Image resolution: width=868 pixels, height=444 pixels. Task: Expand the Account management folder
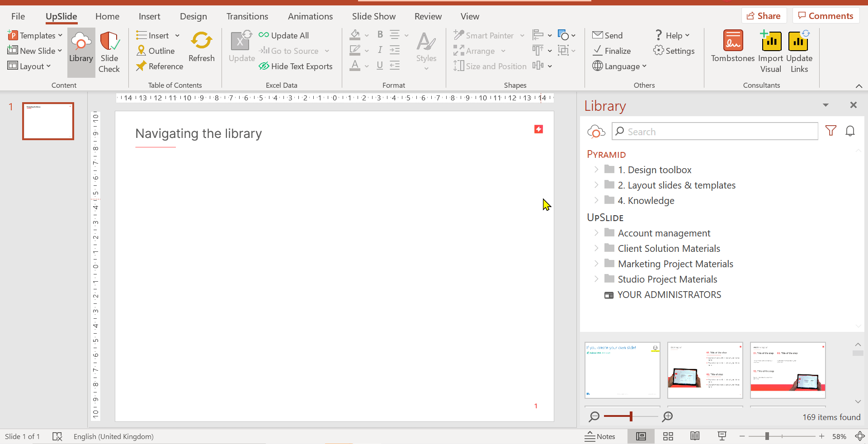(596, 233)
